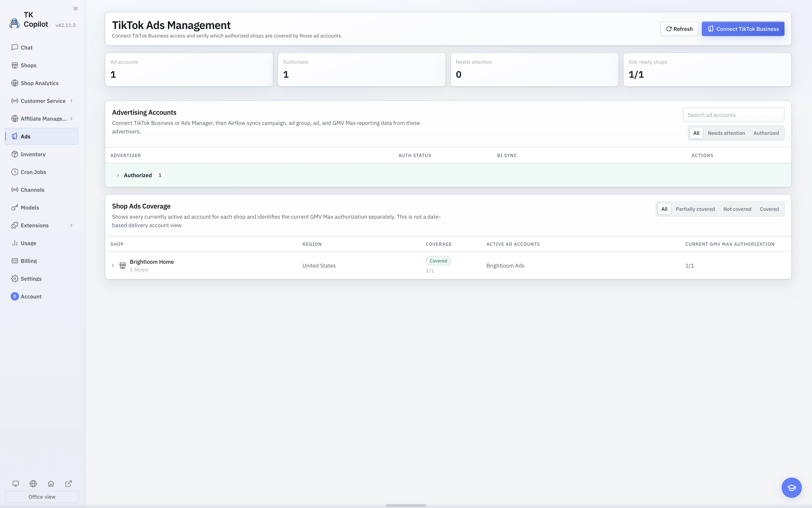
Task: Open Chat from the sidebar
Action: (42, 47)
